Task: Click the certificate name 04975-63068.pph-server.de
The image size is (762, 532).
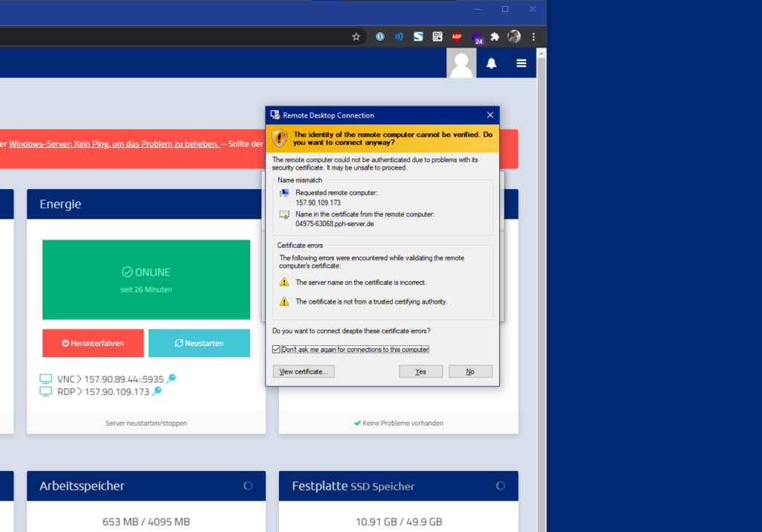Action: pos(334,224)
